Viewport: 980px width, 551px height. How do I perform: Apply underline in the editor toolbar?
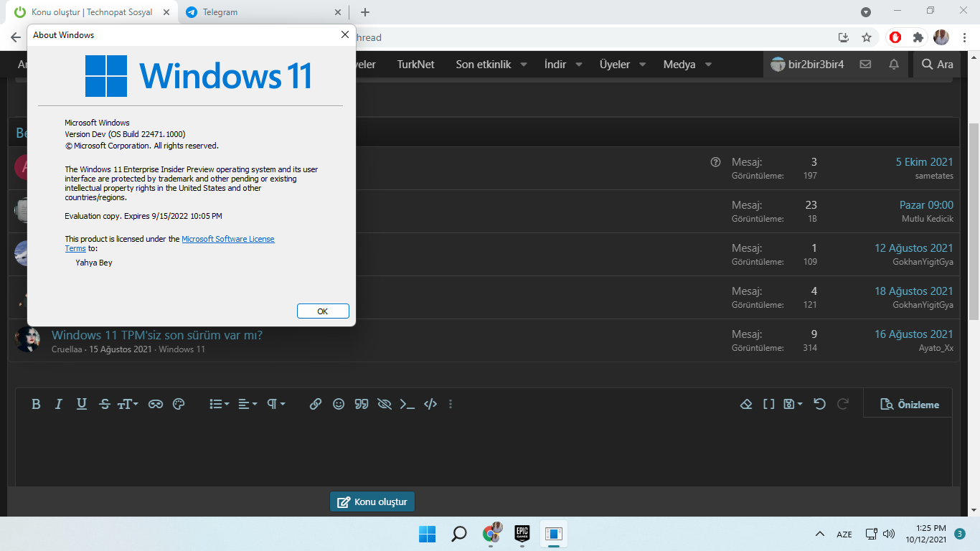82,404
